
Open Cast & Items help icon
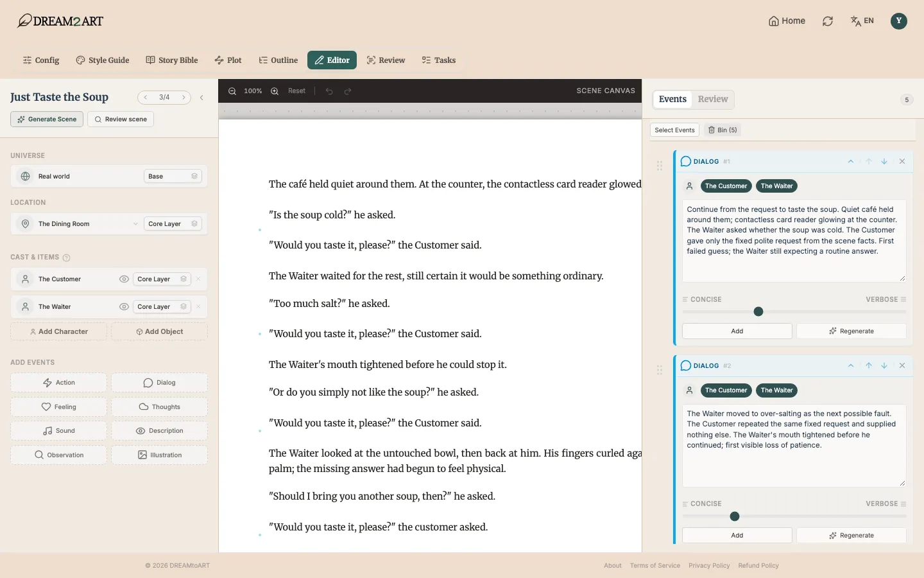pyautogui.click(x=66, y=258)
